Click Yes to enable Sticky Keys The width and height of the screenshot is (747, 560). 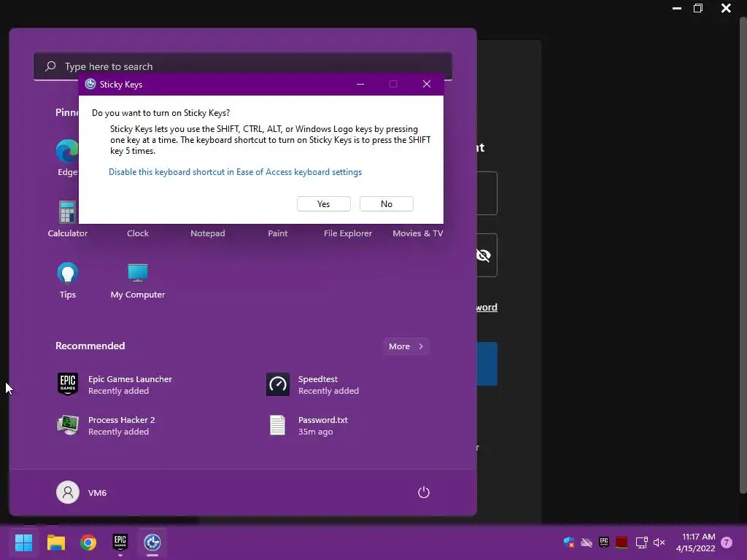[324, 204]
